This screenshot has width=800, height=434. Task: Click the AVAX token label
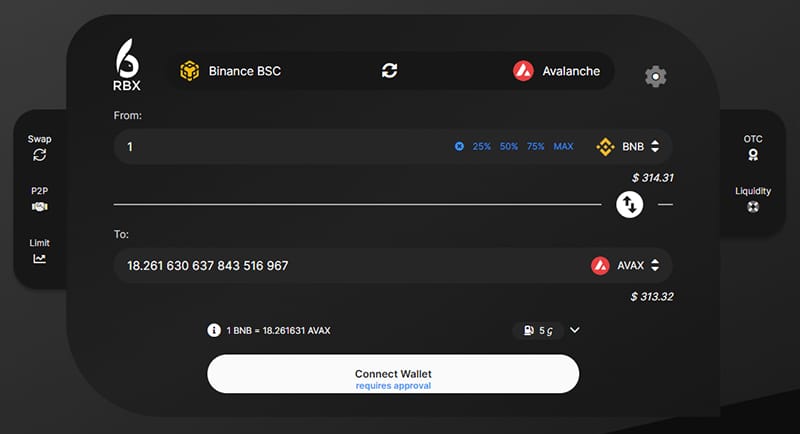631,265
